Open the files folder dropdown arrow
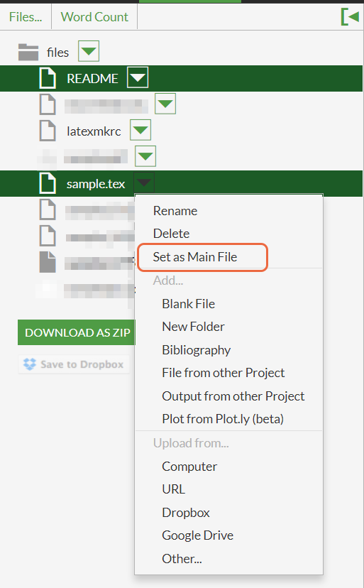This screenshot has height=588, width=364. click(x=89, y=51)
